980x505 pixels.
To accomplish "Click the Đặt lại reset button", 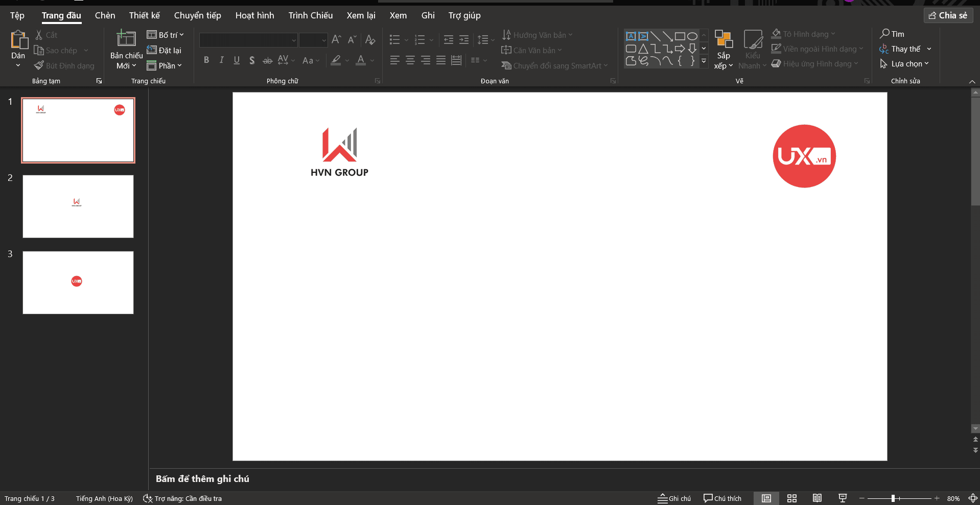I will coord(164,50).
